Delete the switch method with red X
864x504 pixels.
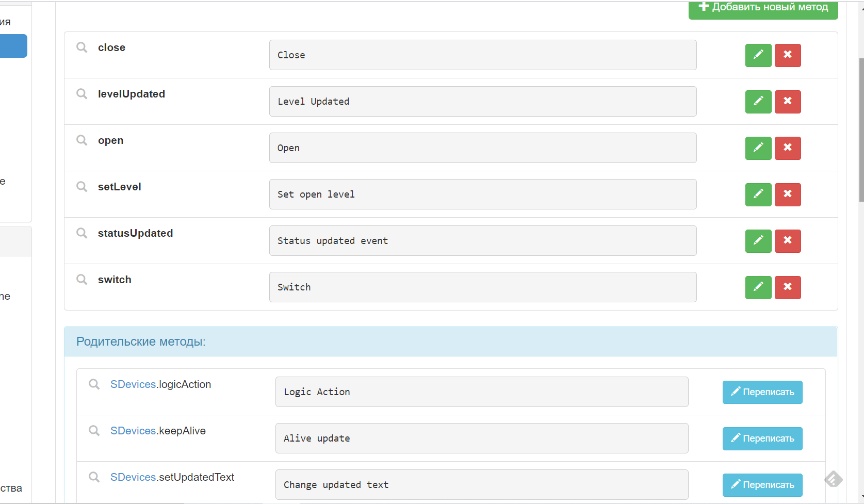click(x=787, y=287)
